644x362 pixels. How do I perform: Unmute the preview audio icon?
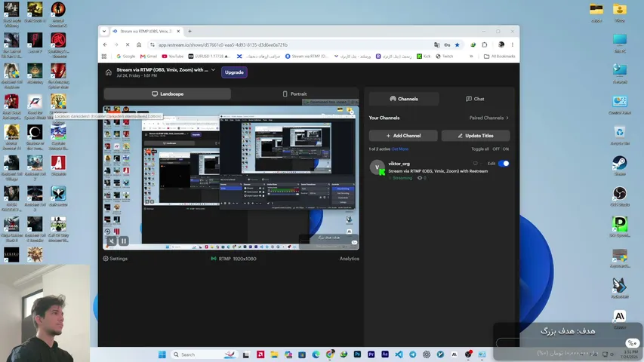(x=111, y=241)
